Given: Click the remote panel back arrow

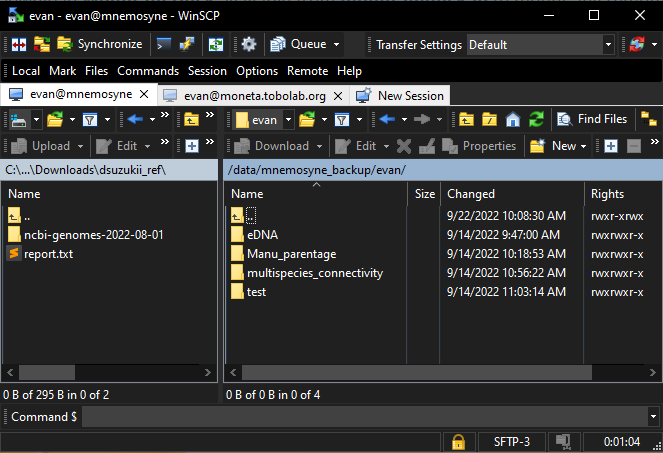Looking at the screenshot, I should [387, 120].
